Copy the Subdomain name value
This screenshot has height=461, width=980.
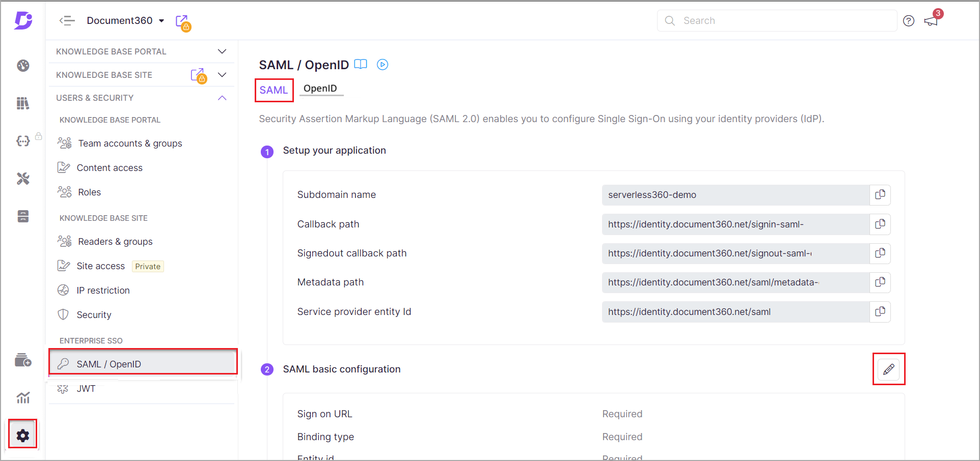point(880,195)
